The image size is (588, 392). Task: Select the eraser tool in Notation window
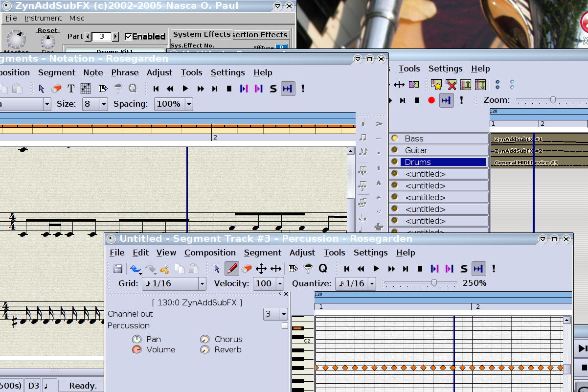[x=56, y=89]
